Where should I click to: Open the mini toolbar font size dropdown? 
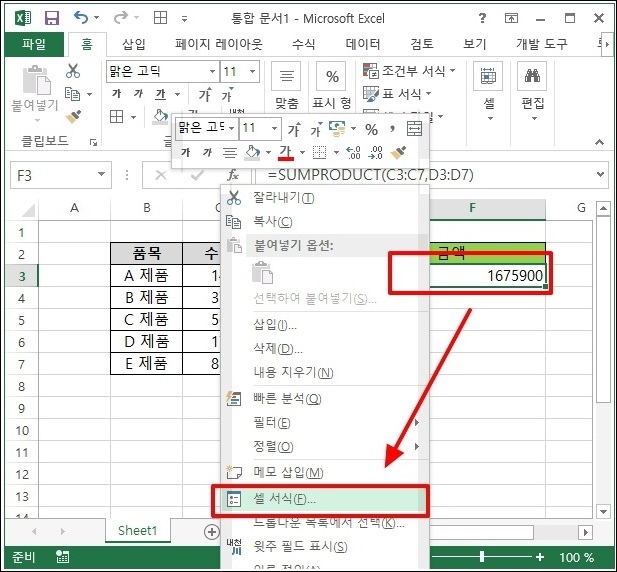[x=274, y=129]
